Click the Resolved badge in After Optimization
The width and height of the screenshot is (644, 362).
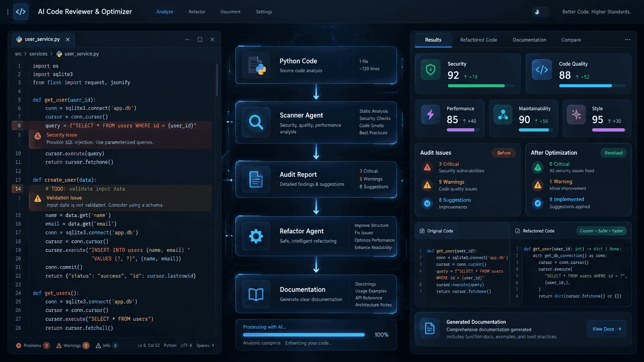[x=614, y=153]
